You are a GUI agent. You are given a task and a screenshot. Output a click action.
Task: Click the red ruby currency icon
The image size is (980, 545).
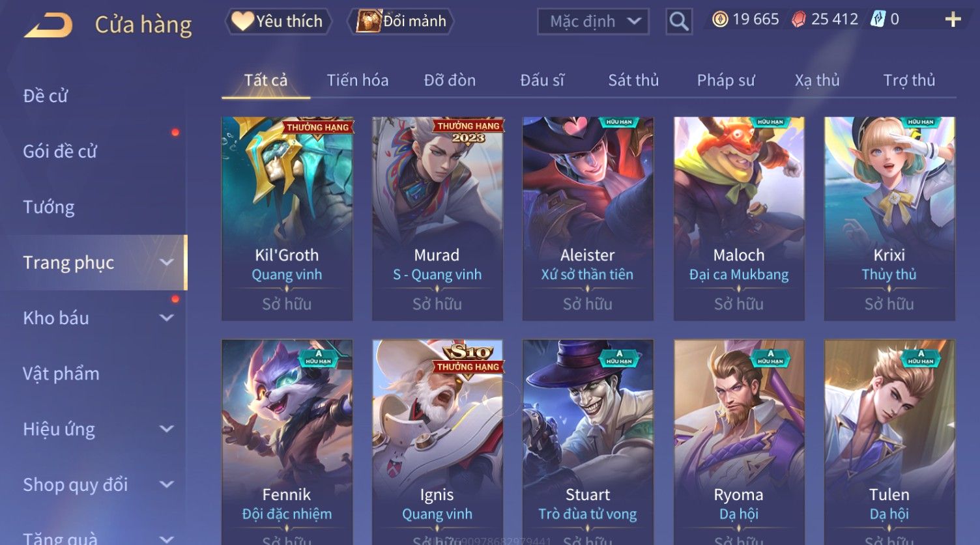point(798,20)
